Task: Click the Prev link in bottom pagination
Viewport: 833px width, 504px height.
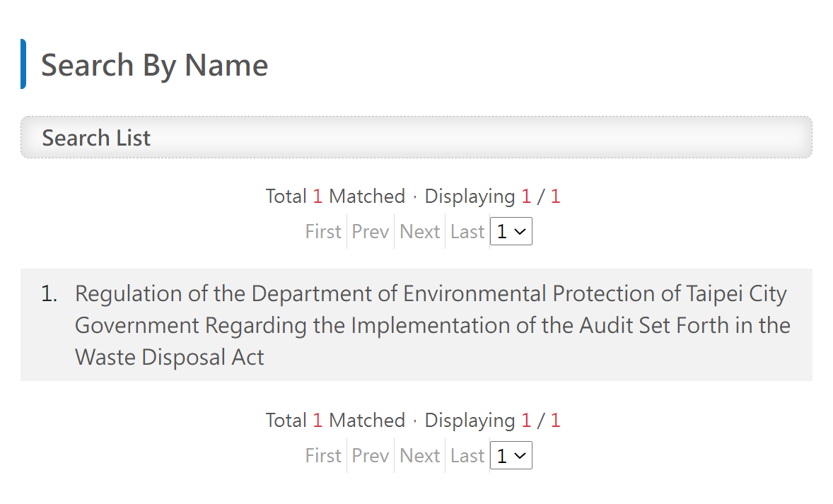Action: point(370,455)
